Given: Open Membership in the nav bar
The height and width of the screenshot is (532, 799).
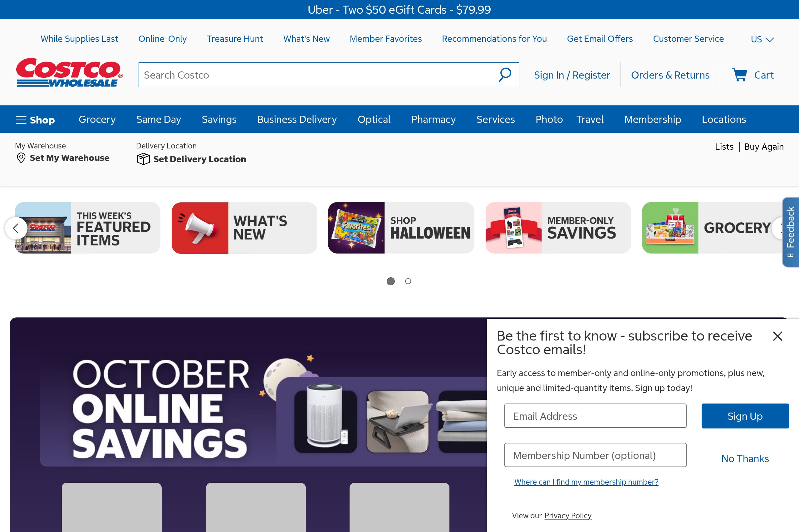Looking at the screenshot, I should pos(652,119).
